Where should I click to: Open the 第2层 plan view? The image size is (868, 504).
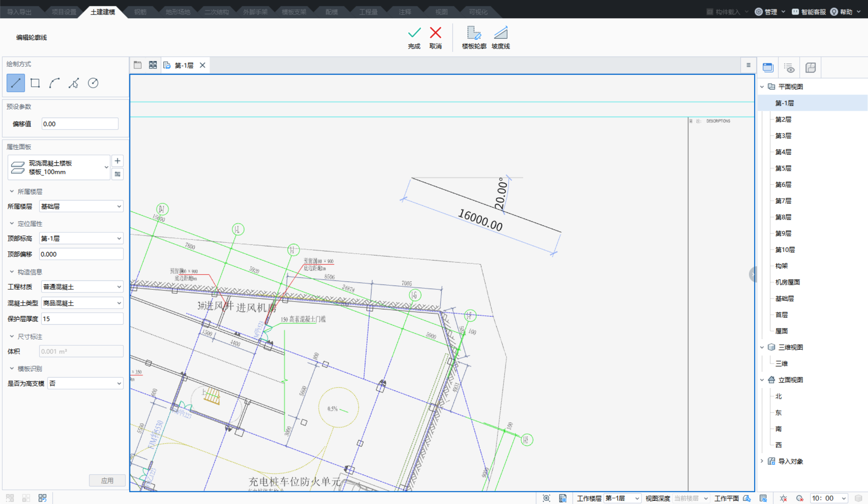pos(783,119)
